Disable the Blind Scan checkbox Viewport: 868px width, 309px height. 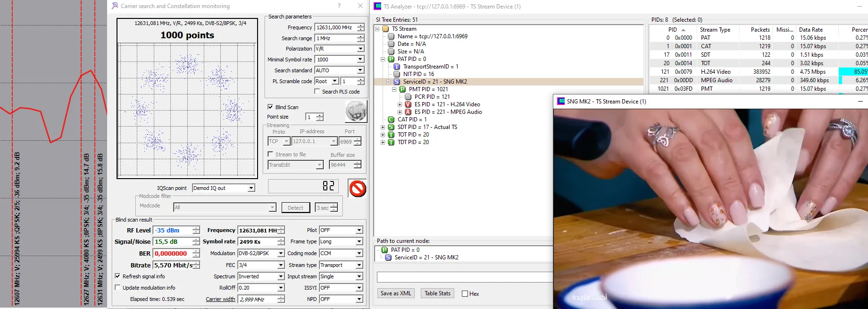270,107
